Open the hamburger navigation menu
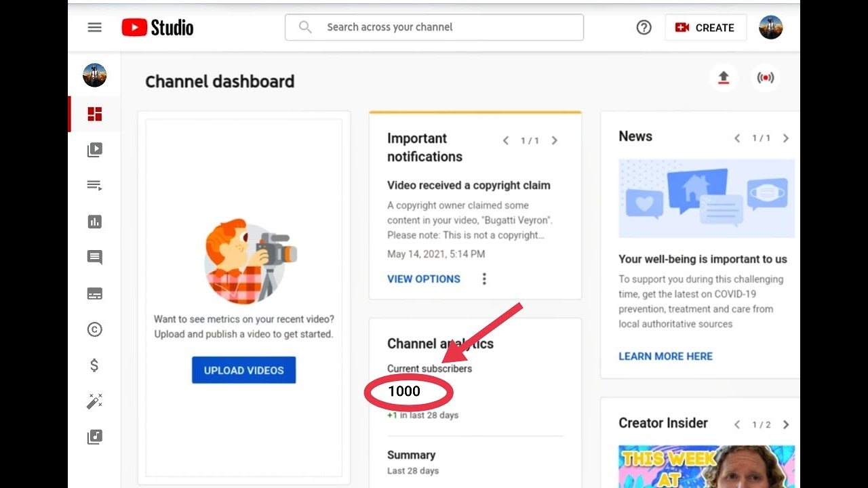 pos(95,28)
